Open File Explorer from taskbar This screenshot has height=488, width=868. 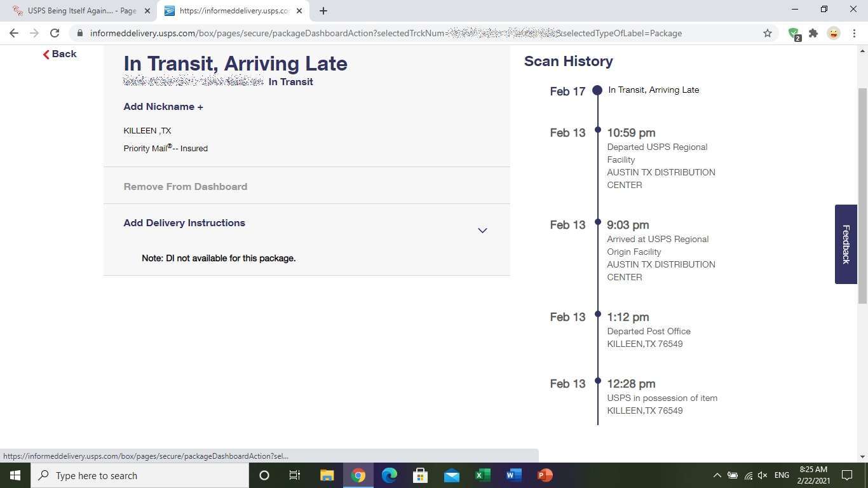tap(327, 475)
